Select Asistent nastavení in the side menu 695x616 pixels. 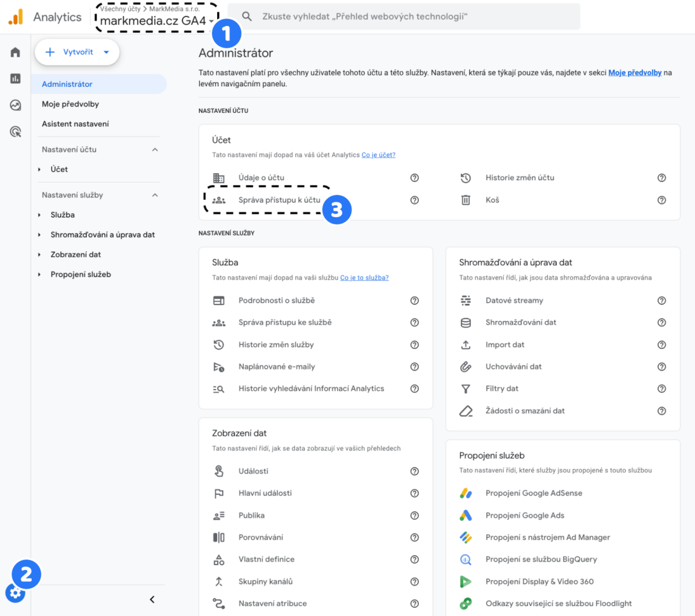tap(75, 124)
